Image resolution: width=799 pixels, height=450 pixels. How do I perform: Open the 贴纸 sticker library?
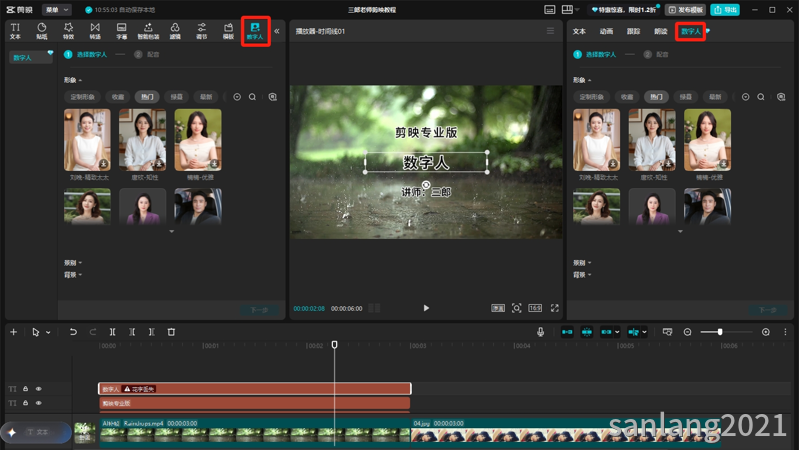point(42,31)
